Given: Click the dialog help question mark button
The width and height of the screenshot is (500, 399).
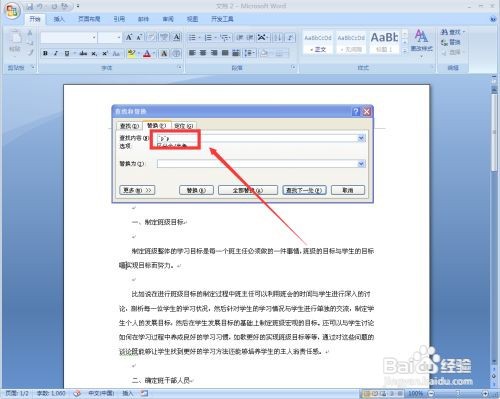Looking at the screenshot, I should 356,111.
